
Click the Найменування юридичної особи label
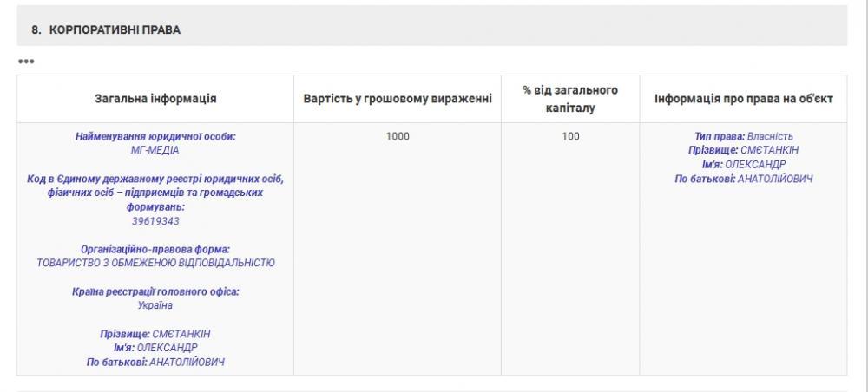(155, 136)
